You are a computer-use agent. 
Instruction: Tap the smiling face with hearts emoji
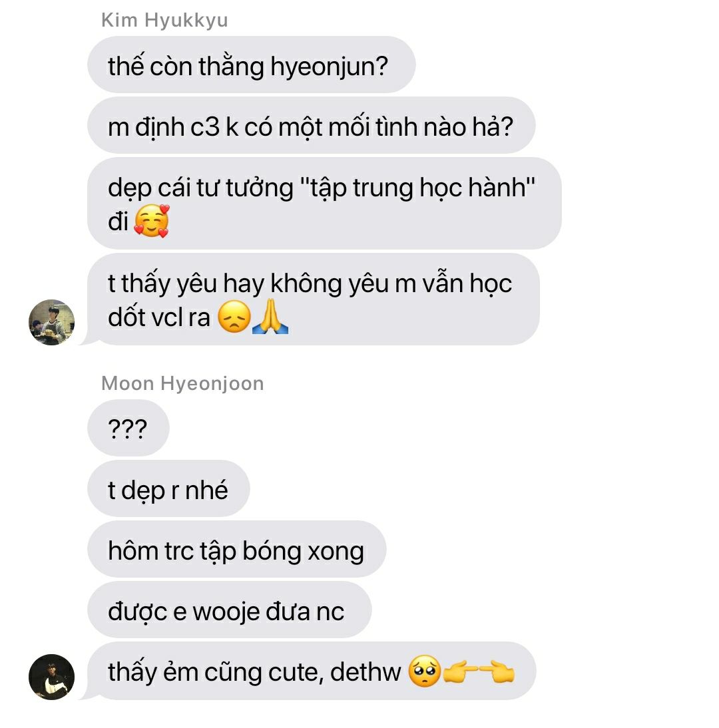coord(151,221)
